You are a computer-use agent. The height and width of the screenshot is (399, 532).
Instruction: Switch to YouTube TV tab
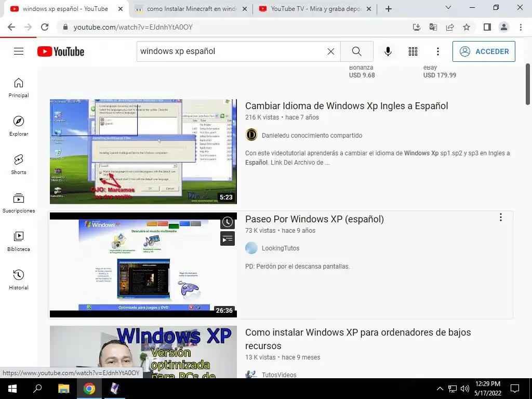pyautogui.click(x=315, y=9)
